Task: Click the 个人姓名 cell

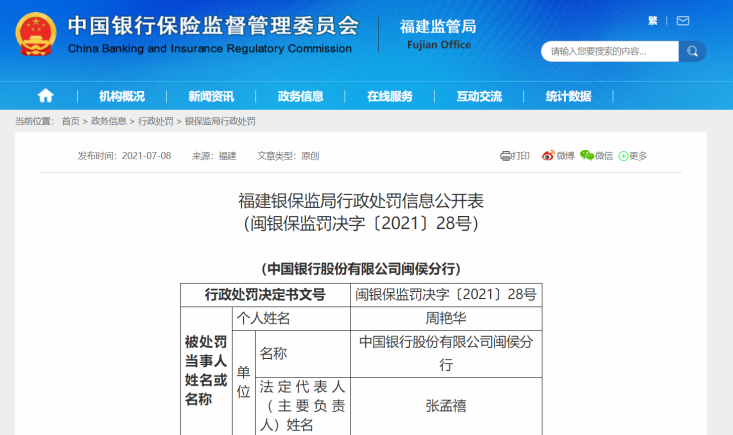Action: (291, 319)
